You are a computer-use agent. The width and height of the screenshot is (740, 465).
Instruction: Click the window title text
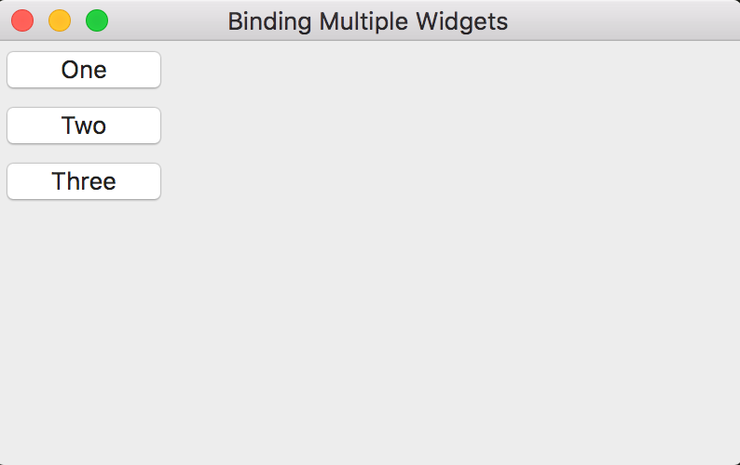(x=367, y=21)
